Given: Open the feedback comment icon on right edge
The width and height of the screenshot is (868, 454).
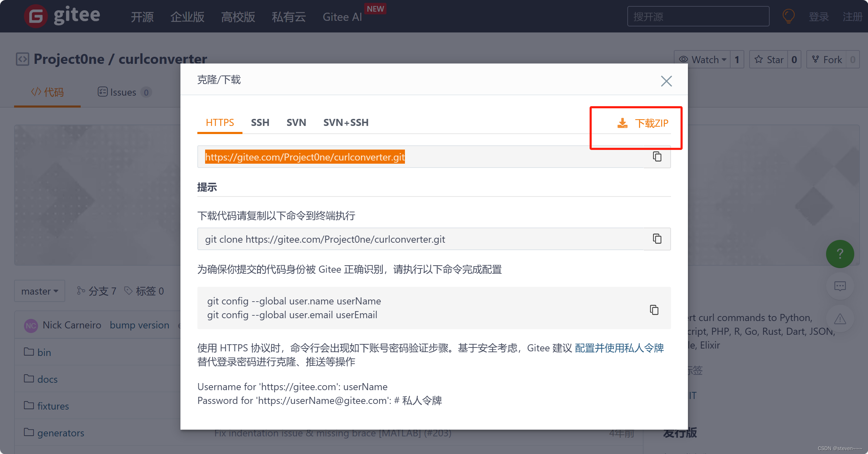Looking at the screenshot, I should 840,286.
